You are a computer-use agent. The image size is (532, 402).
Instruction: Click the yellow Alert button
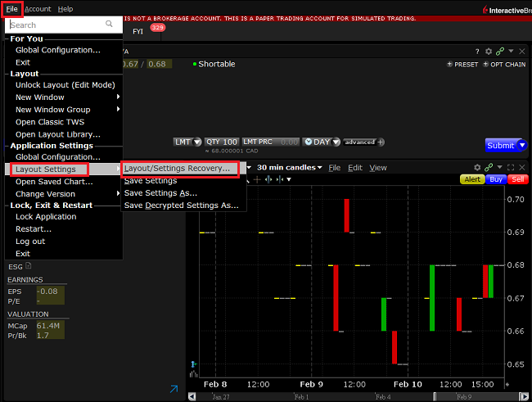pyautogui.click(x=472, y=179)
